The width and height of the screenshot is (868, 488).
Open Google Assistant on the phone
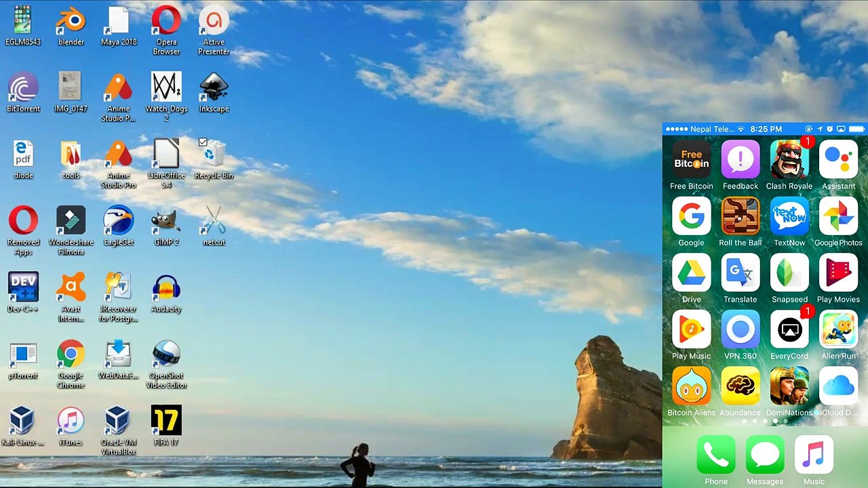pos(838,160)
